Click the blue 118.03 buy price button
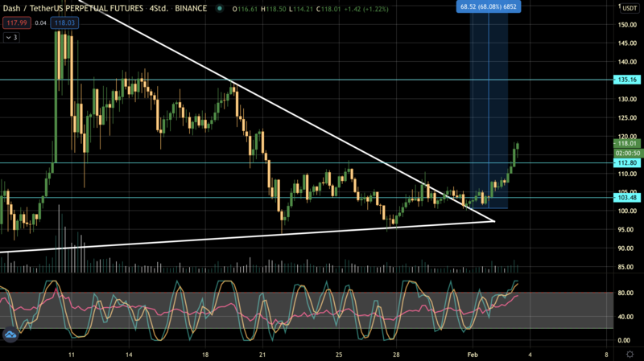 pos(64,23)
